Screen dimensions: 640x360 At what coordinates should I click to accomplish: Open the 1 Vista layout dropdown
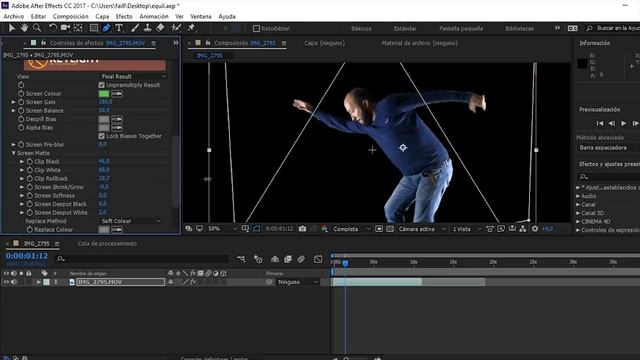point(467,229)
